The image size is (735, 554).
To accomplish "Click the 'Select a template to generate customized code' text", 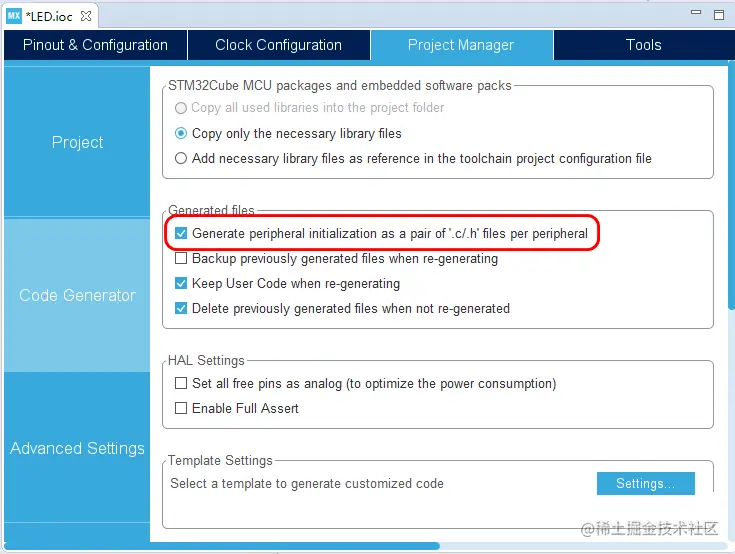I will click(x=307, y=483).
